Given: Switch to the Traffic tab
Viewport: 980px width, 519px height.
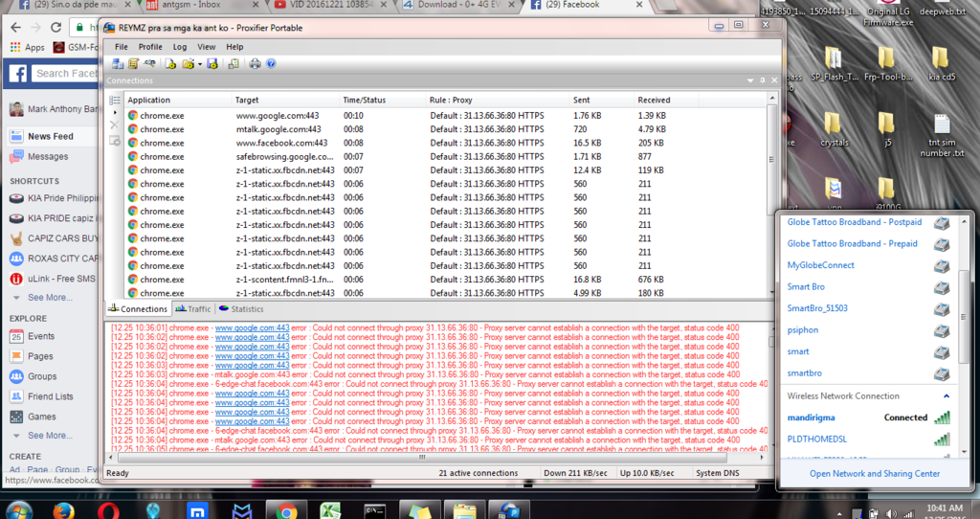Looking at the screenshot, I should [193, 309].
